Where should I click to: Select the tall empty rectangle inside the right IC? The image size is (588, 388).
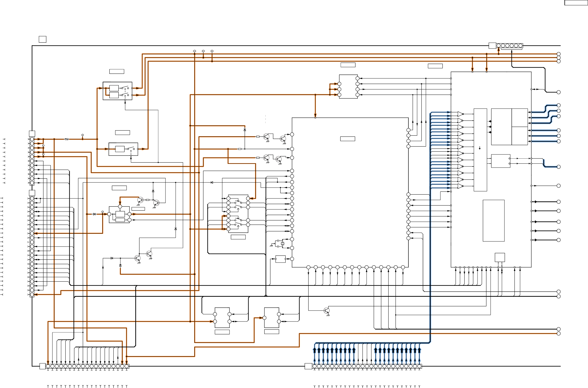tap(493, 220)
